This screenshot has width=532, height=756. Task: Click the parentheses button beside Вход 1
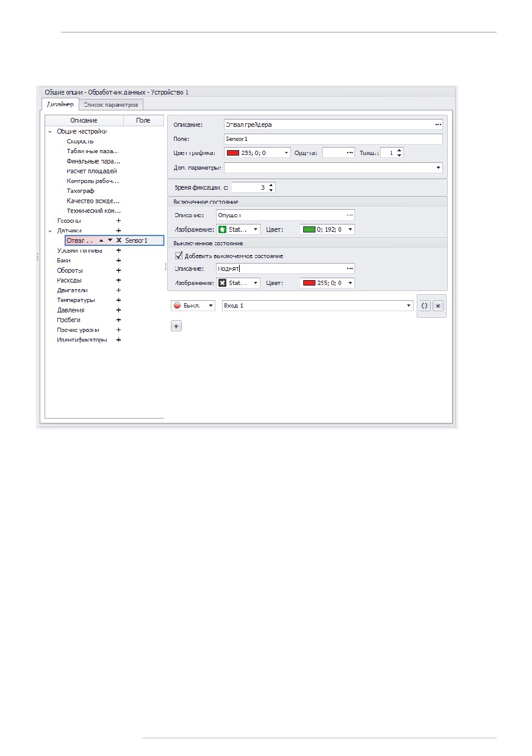425,305
